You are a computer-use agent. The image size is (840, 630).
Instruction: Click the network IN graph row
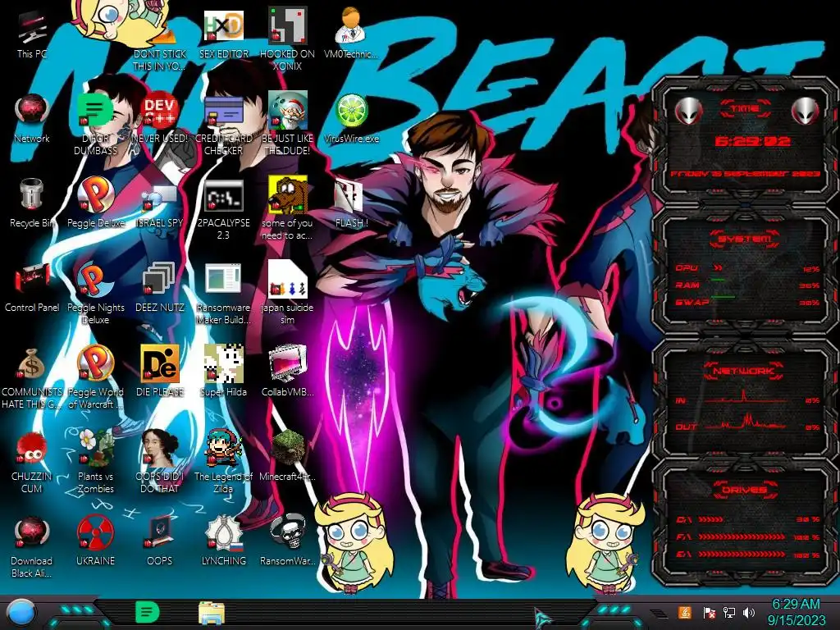coord(748,398)
